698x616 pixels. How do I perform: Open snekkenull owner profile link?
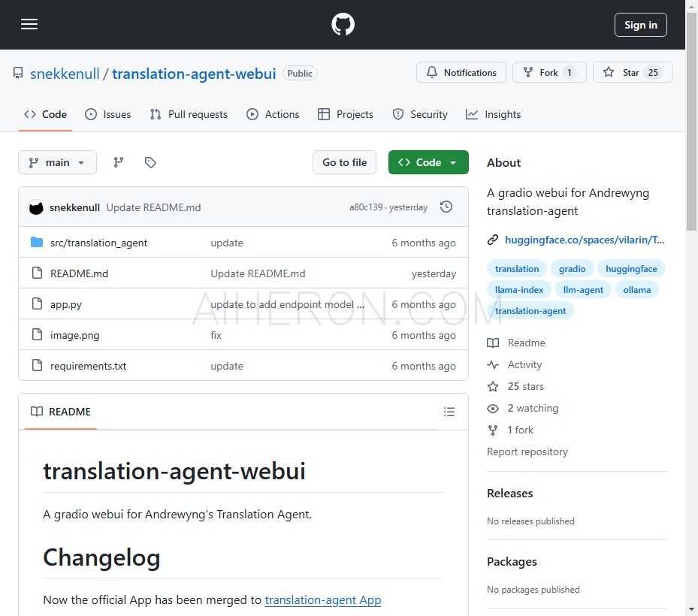pyautogui.click(x=65, y=74)
